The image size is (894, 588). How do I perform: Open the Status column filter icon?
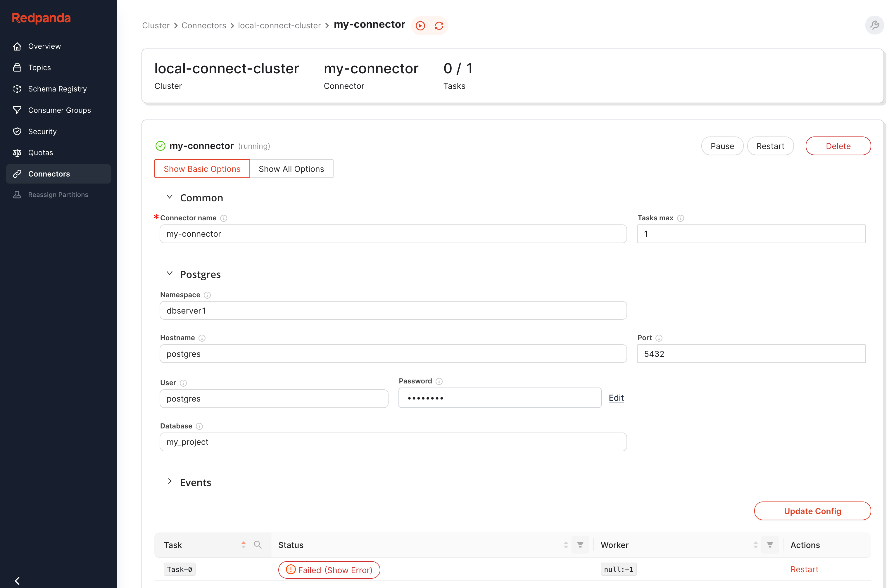click(x=580, y=545)
